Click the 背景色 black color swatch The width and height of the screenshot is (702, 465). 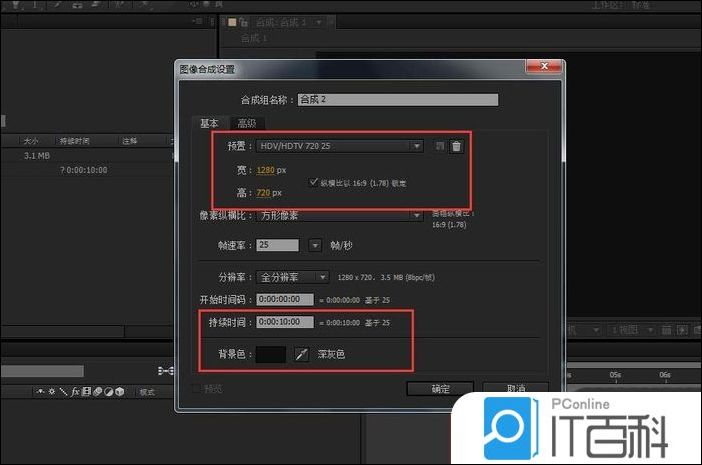271,354
